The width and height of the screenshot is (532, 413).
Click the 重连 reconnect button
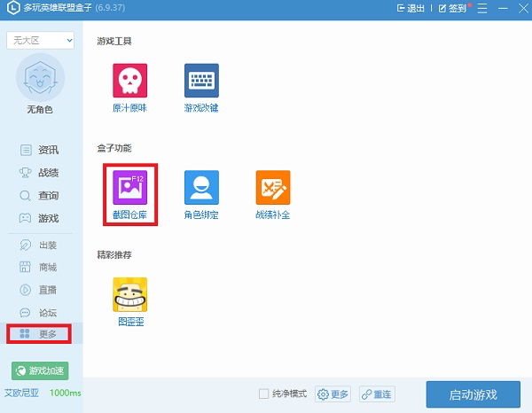click(x=377, y=394)
